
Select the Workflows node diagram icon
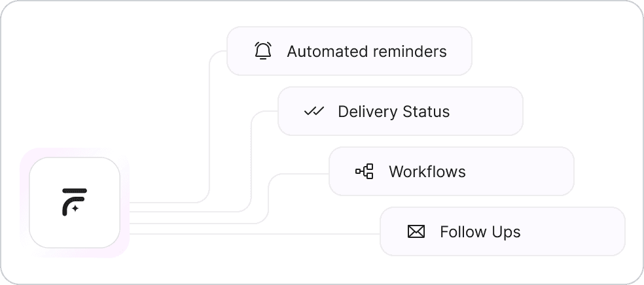[x=365, y=172]
